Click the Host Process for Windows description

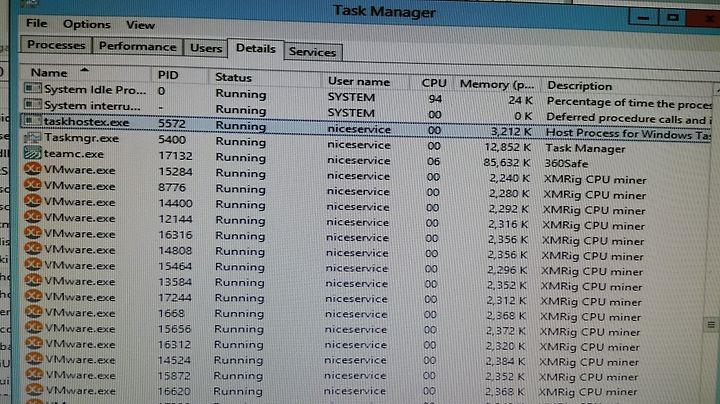628,134
